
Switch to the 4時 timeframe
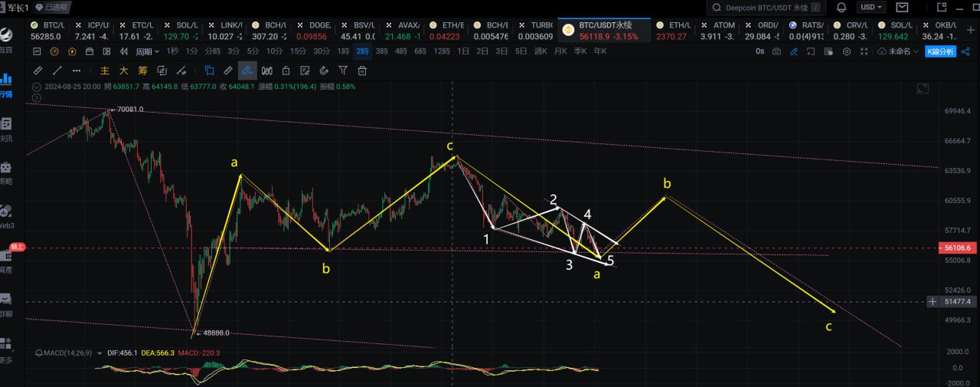pyautogui.click(x=401, y=51)
